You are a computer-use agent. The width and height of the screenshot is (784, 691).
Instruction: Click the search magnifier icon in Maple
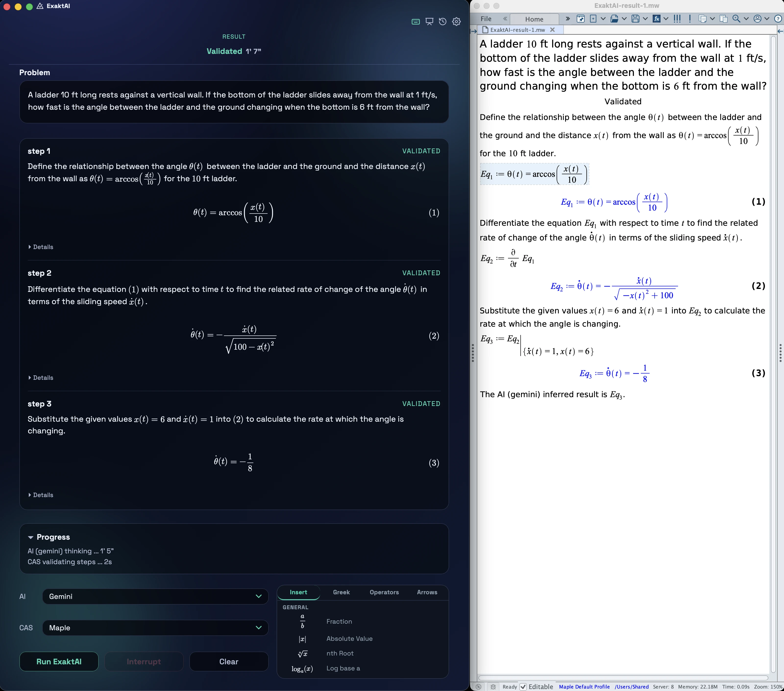pyautogui.click(x=736, y=19)
